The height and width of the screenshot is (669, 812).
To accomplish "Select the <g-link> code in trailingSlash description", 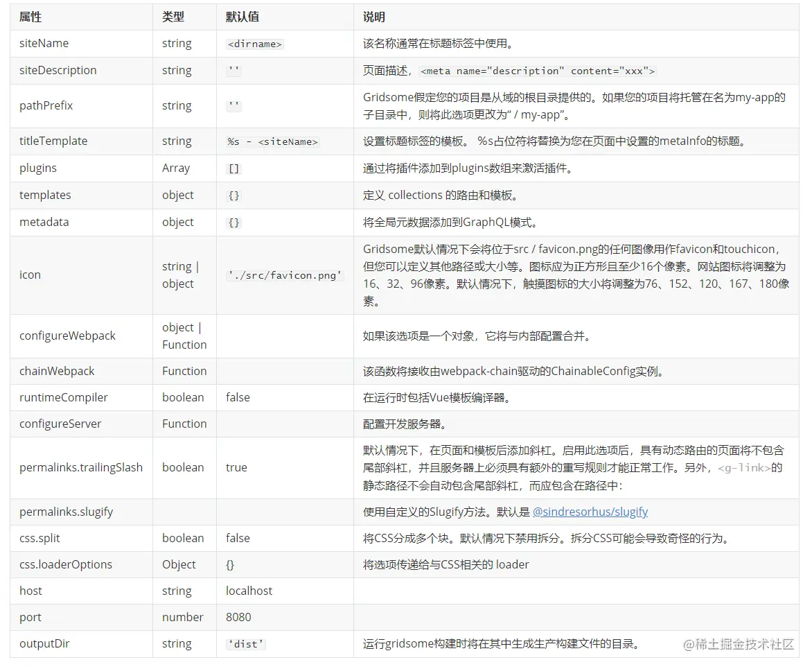I will click(x=744, y=468).
